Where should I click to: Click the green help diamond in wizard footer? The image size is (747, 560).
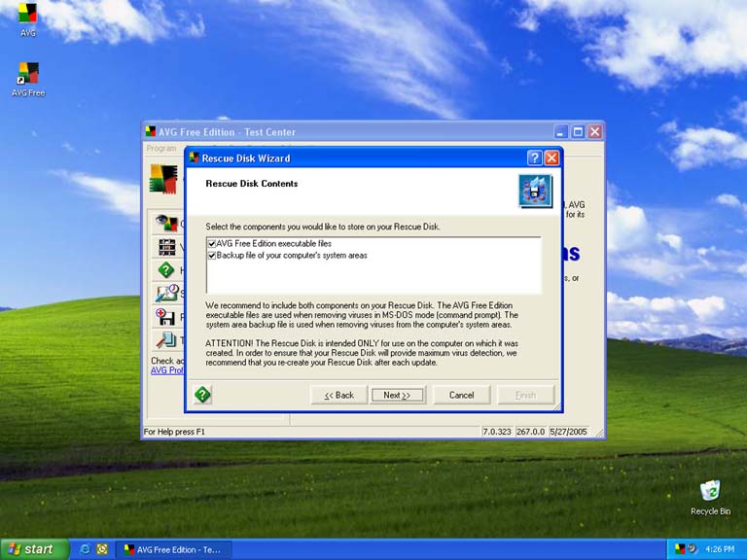pyautogui.click(x=202, y=395)
